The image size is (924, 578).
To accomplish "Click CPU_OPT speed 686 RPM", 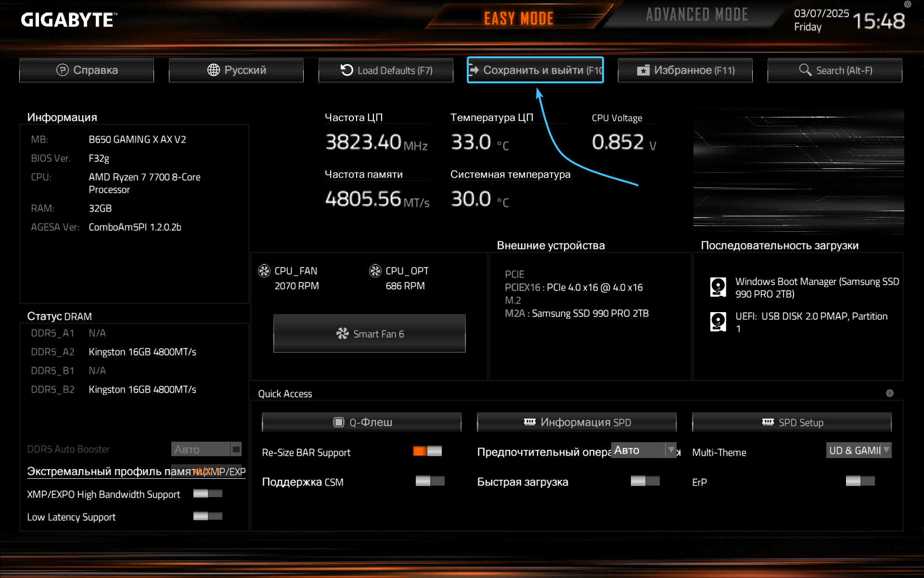I will click(405, 286).
